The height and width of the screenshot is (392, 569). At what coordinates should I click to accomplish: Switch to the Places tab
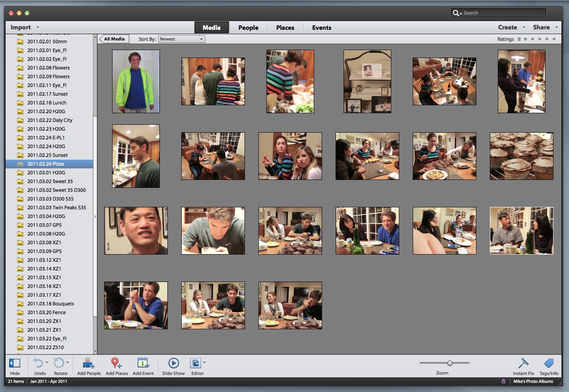point(285,27)
